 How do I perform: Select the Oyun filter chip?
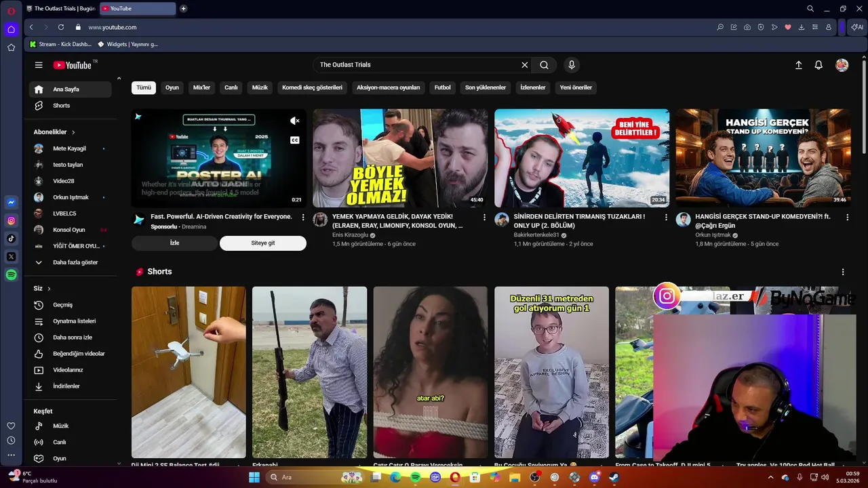click(x=172, y=87)
